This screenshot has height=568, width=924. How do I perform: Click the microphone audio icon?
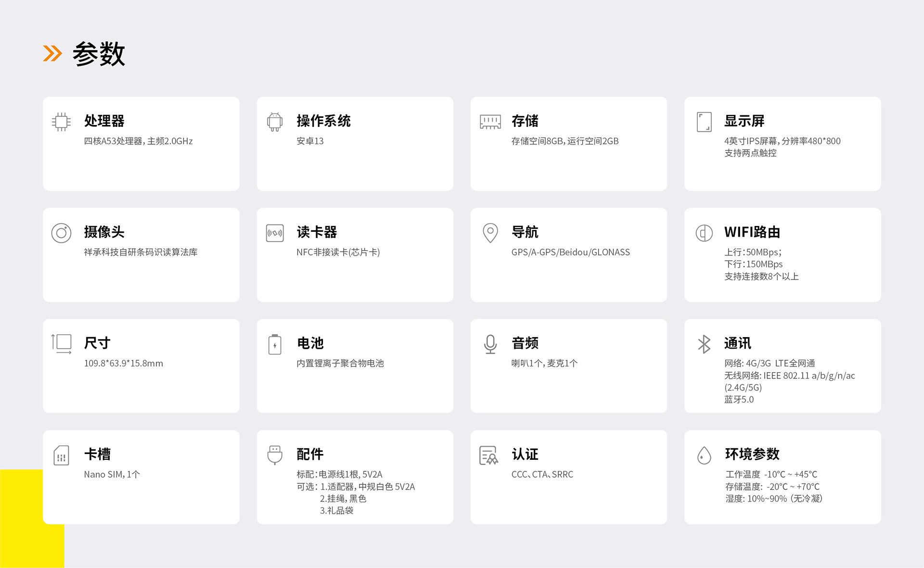pos(490,344)
